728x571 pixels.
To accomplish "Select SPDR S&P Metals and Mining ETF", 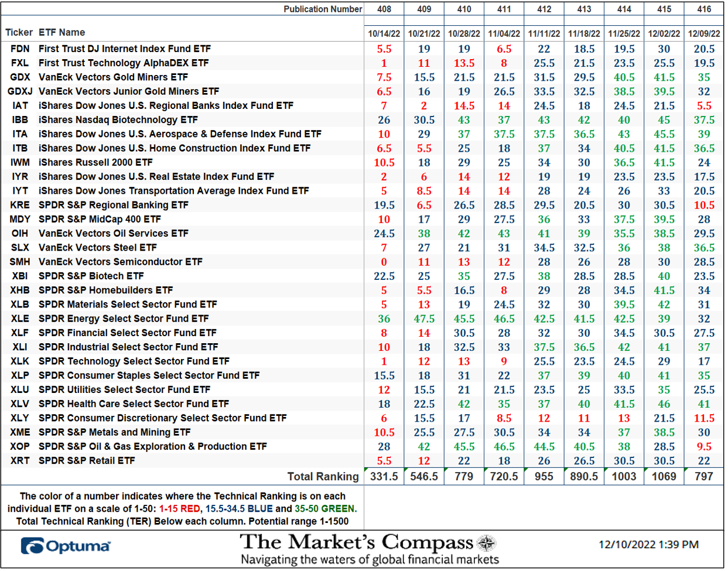I will coord(115,432).
